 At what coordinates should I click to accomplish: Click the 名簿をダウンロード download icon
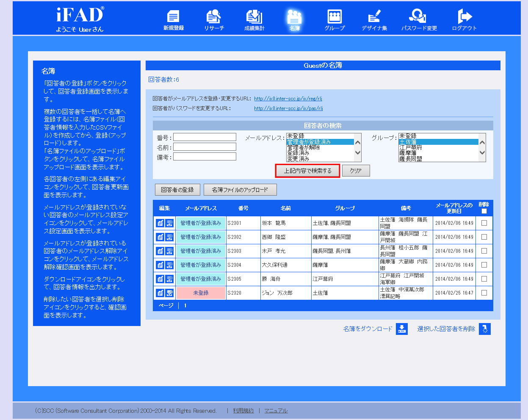pos(402,329)
